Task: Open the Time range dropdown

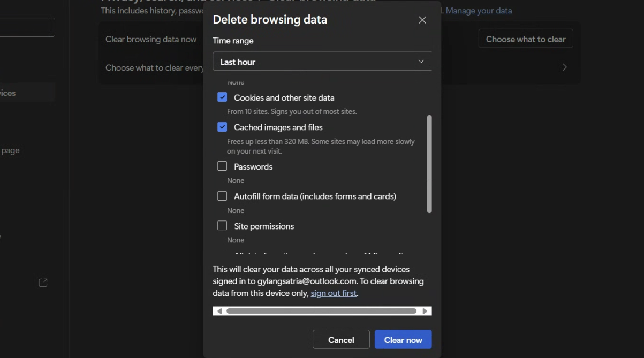Action: (322, 62)
